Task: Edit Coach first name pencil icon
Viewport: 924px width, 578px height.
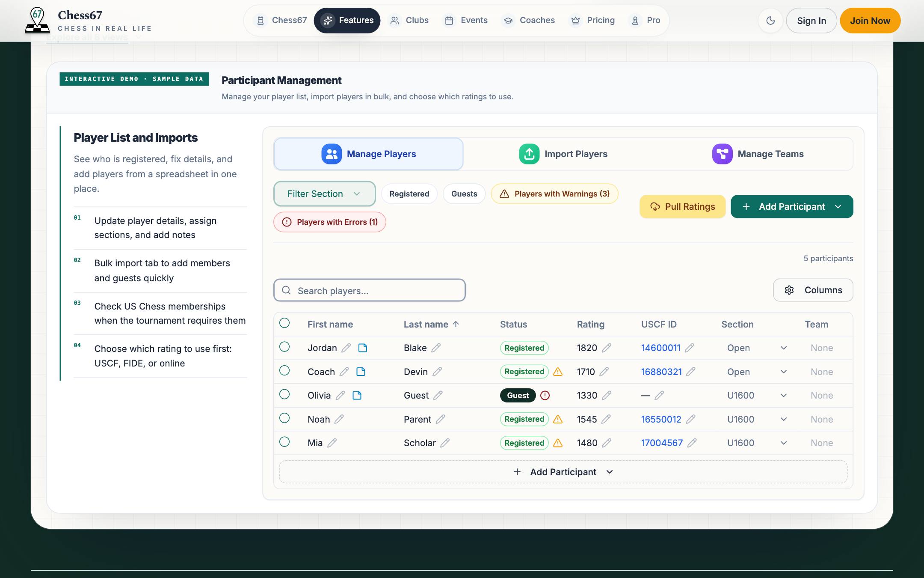Action: (344, 372)
